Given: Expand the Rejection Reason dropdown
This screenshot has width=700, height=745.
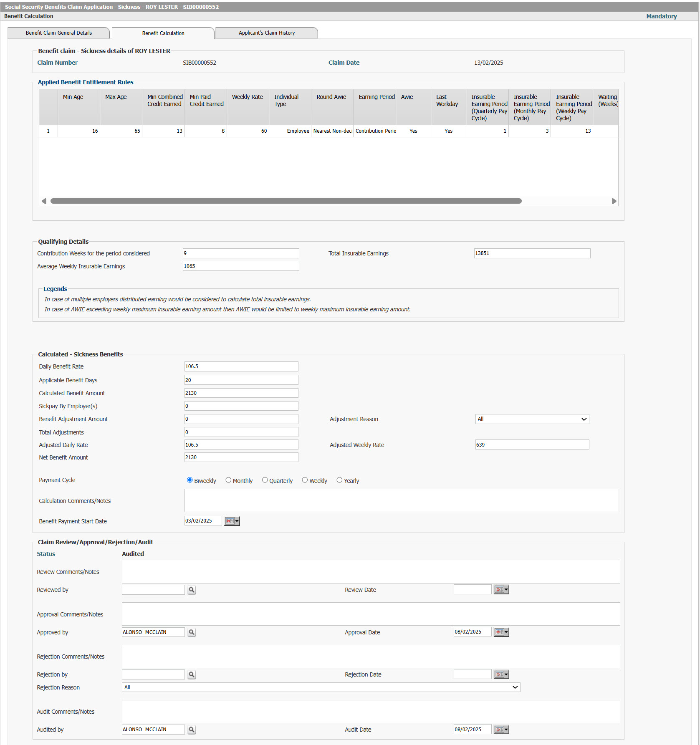Looking at the screenshot, I should (x=321, y=687).
